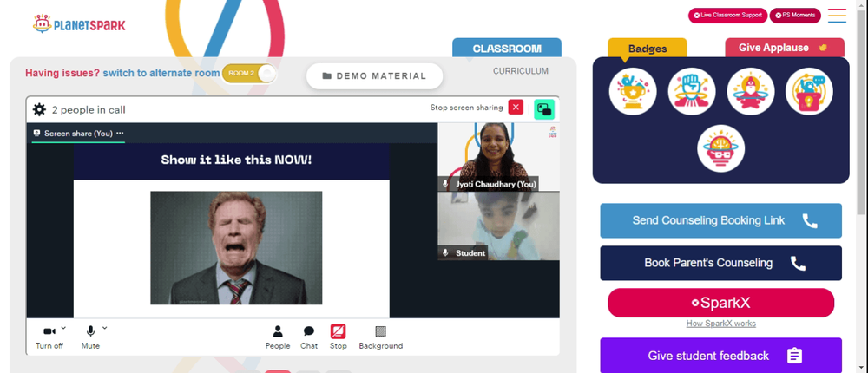868x373 pixels.
Task: Click 'Having issues?' text
Action: pos(62,73)
